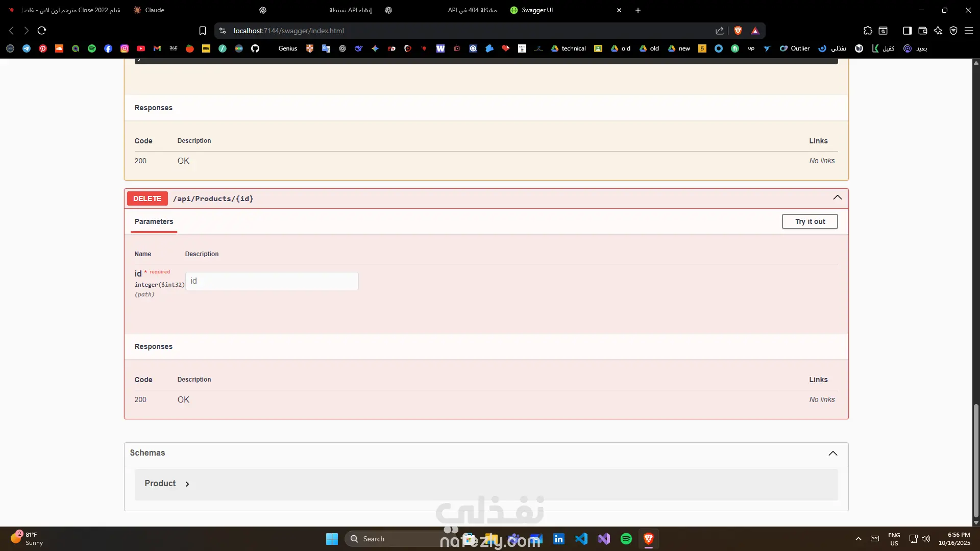Collapse the DELETE /api/Products/{id} section
Viewport: 980px width, 551px height.
tap(838, 198)
